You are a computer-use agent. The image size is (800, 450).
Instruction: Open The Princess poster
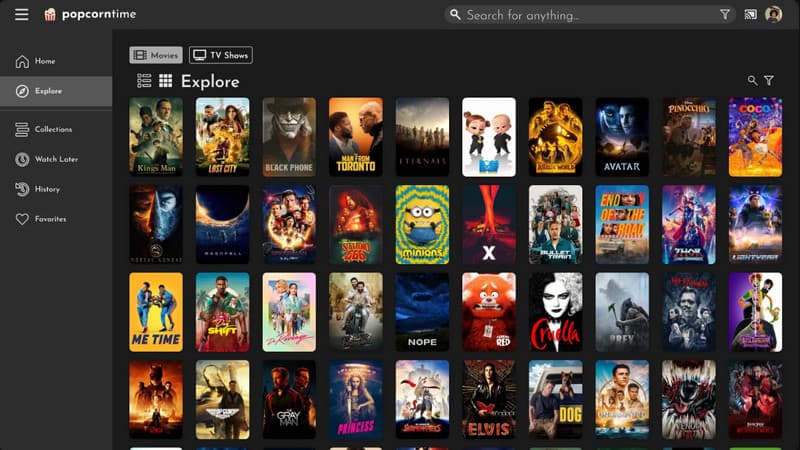click(x=356, y=399)
